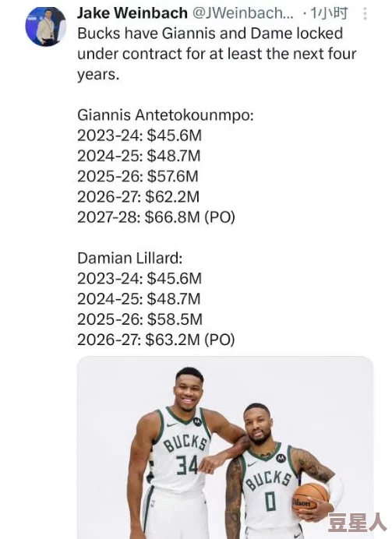Select Giannis's 2027-28: $66.8M (PO) line
The image size is (392, 539).
coord(156,217)
